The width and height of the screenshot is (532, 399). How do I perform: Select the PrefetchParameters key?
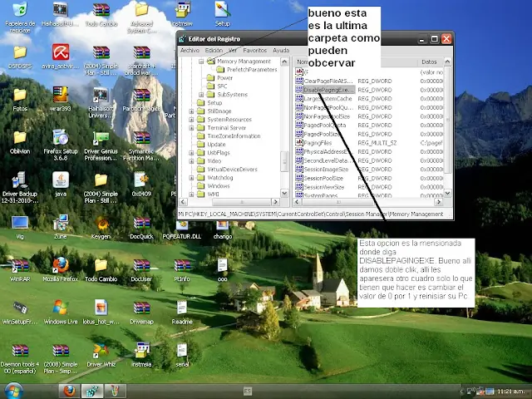(x=252, y=70)
